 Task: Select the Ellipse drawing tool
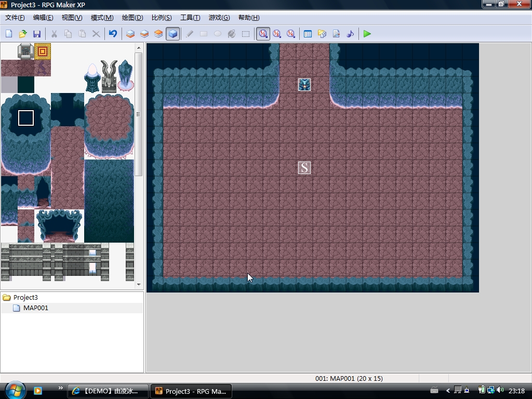click(218, 34)
